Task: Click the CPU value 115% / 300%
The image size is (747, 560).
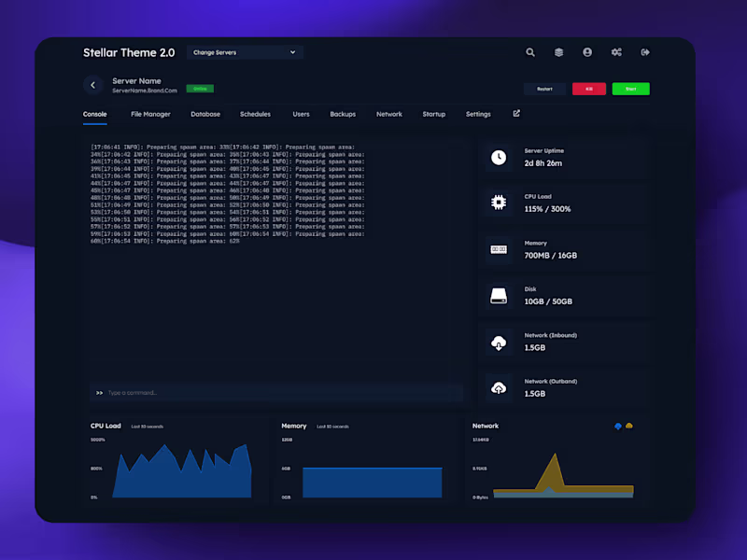Action: click(547, 209)
